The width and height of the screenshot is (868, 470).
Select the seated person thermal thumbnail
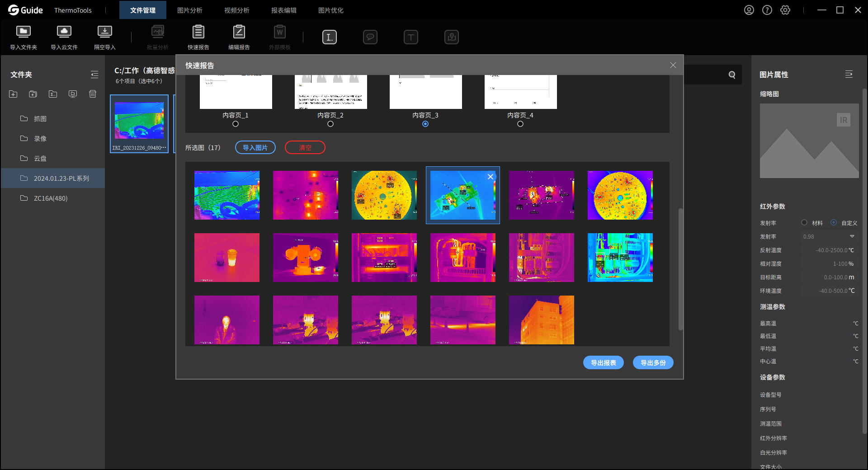(227, 320)
